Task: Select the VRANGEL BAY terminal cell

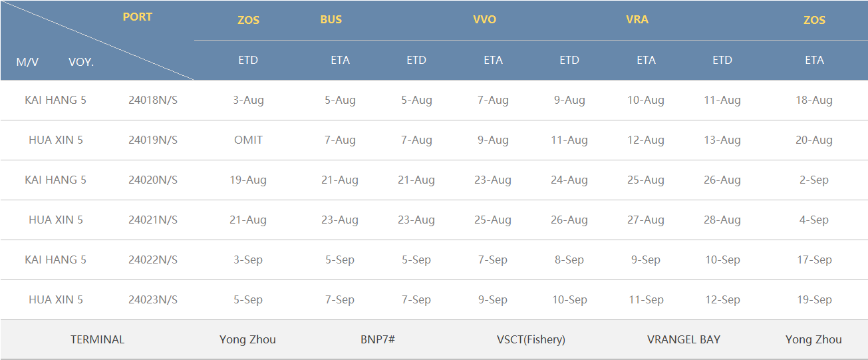Action: pyautogui.click(x=684, y=340)
